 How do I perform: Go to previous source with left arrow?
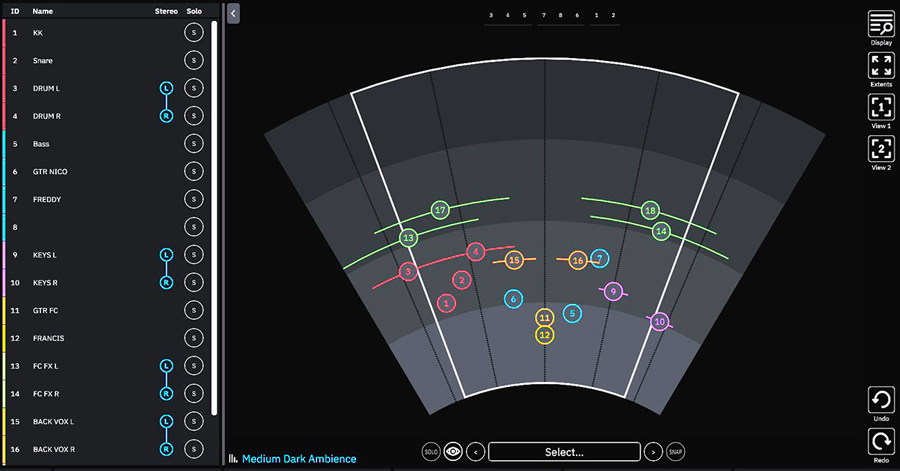[475, 452]
